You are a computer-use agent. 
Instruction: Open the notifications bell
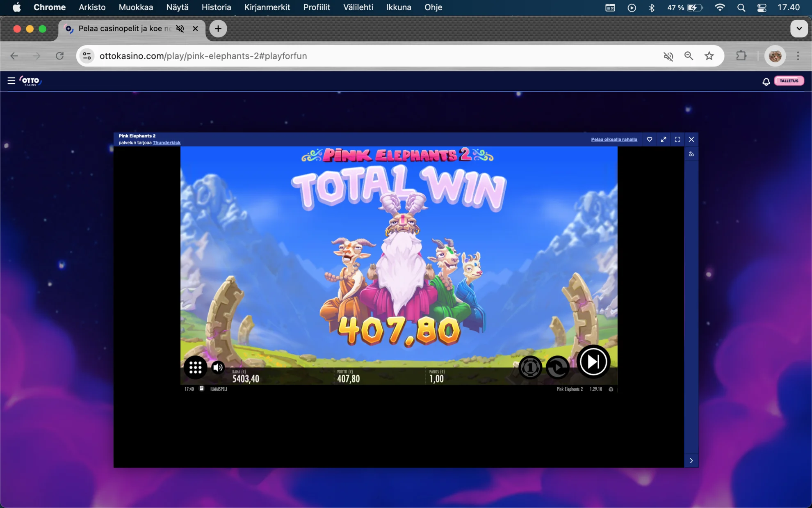point(766,81)
